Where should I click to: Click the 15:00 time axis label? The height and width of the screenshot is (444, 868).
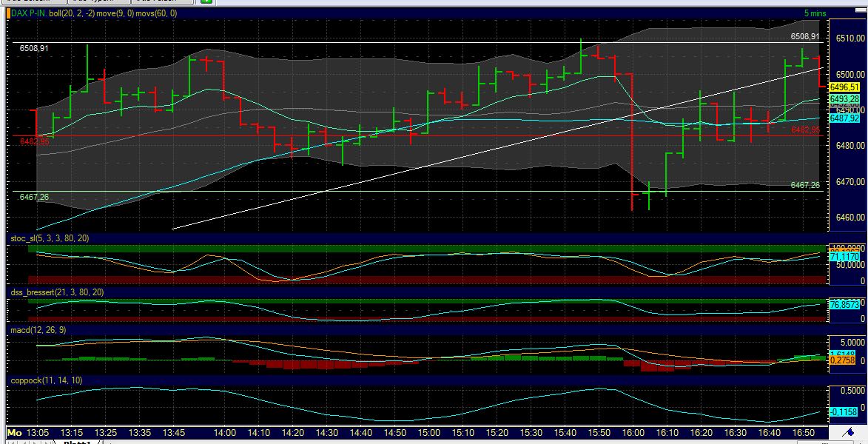pos(428,432)
